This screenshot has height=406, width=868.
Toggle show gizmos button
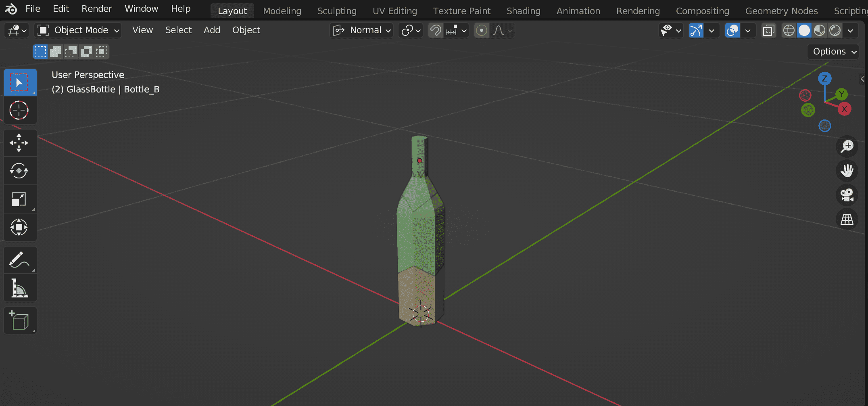[x=696, y=30]
